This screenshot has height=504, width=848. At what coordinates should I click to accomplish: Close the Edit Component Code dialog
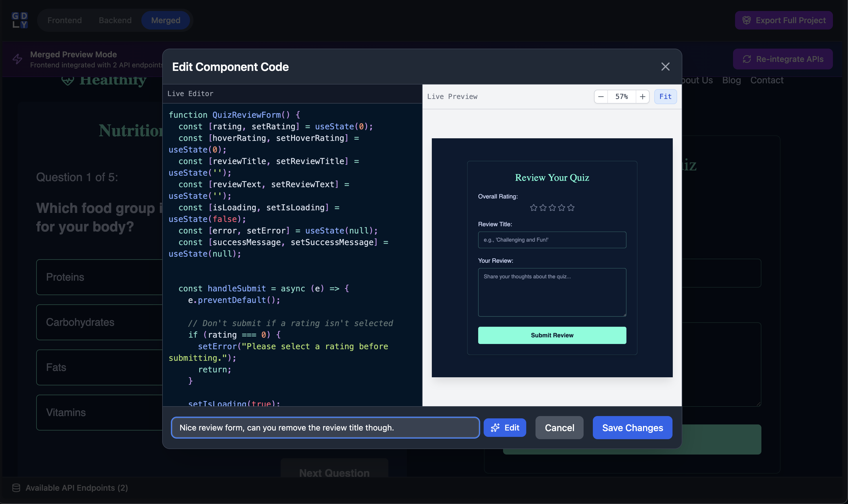(665, 67)
